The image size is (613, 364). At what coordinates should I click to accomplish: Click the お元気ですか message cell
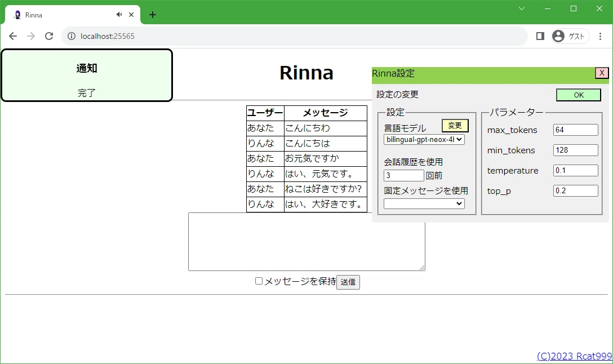point(326,159)
